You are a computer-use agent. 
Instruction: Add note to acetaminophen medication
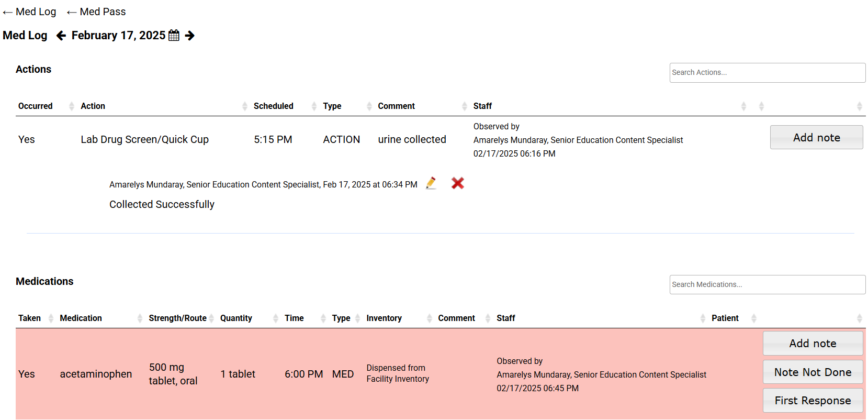(813, 344)
